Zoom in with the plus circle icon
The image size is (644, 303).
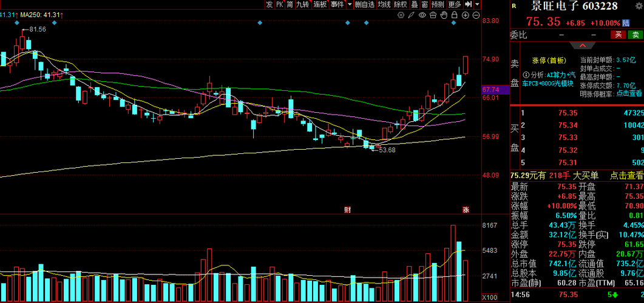tap(466, 15)
